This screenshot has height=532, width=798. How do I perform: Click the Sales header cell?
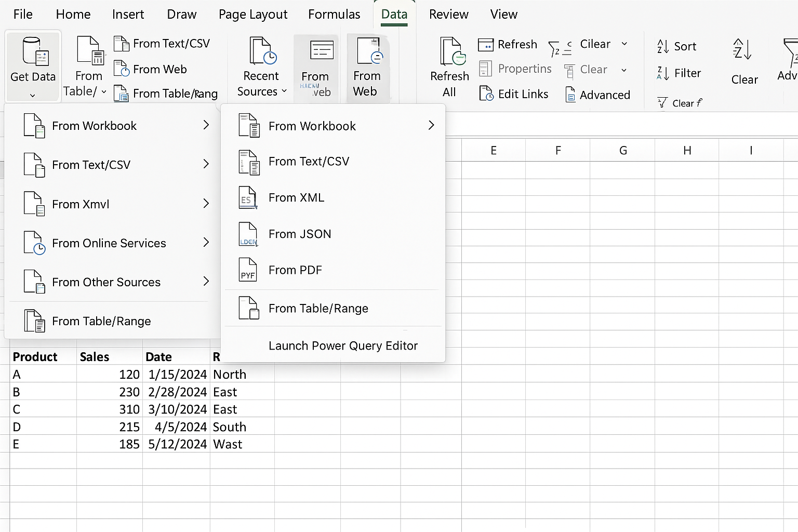(110, 357)
